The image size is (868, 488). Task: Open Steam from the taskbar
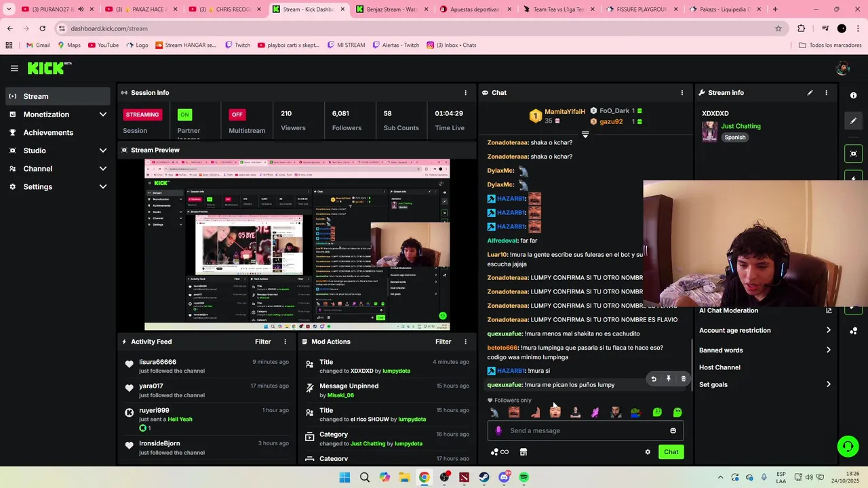[x=484, y=477]
